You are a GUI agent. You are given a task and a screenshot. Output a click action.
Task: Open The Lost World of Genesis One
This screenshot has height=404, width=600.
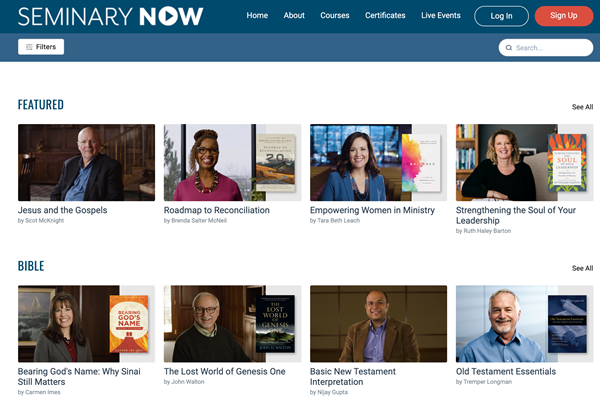[x=225, y=371]
